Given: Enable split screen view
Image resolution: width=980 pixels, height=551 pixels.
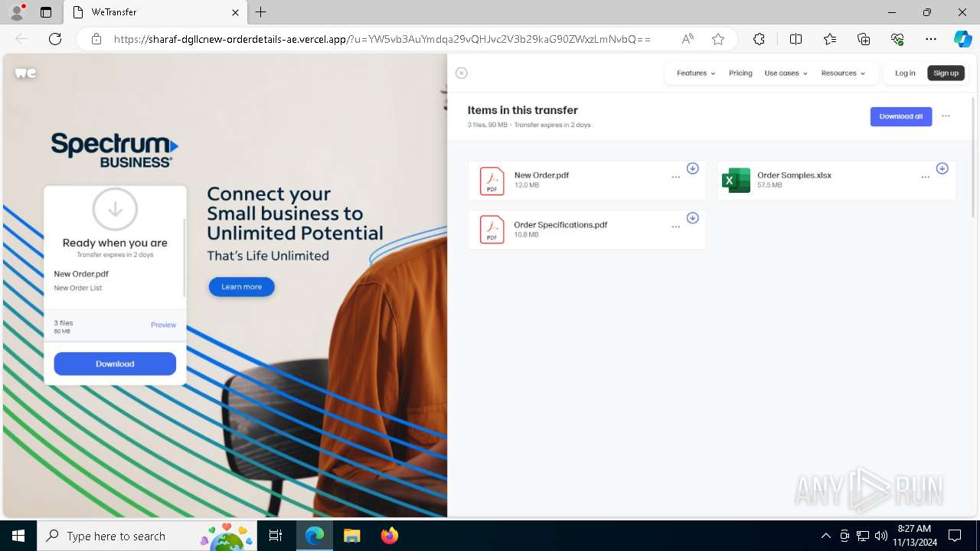Looking at the screenshot, I should [x=795, y=39].
